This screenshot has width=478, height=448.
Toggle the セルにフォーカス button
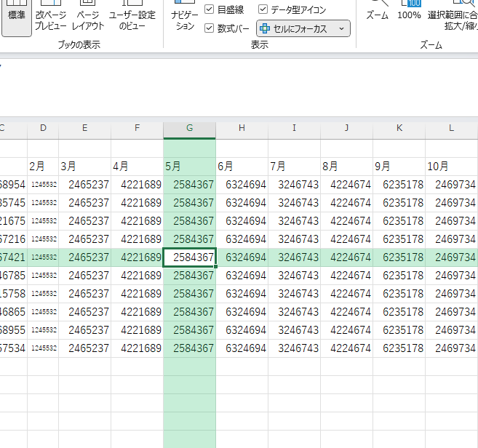[x=293, y=29]
